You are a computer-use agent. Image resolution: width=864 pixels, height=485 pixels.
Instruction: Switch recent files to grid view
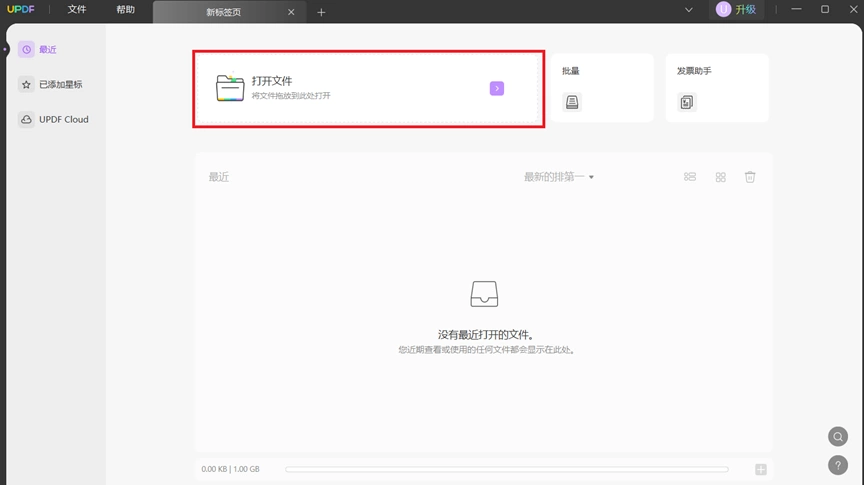coord(721,177)
